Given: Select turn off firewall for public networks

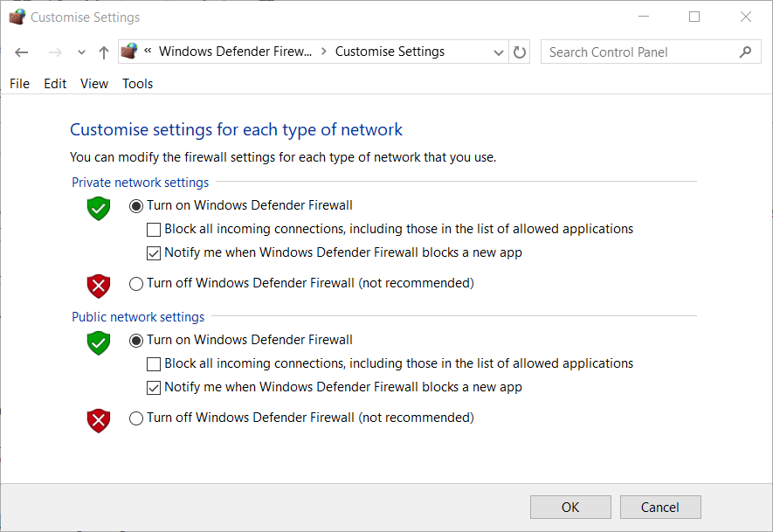Looking at the screenshot, I should pyautogui.click(x=136, y=418).
